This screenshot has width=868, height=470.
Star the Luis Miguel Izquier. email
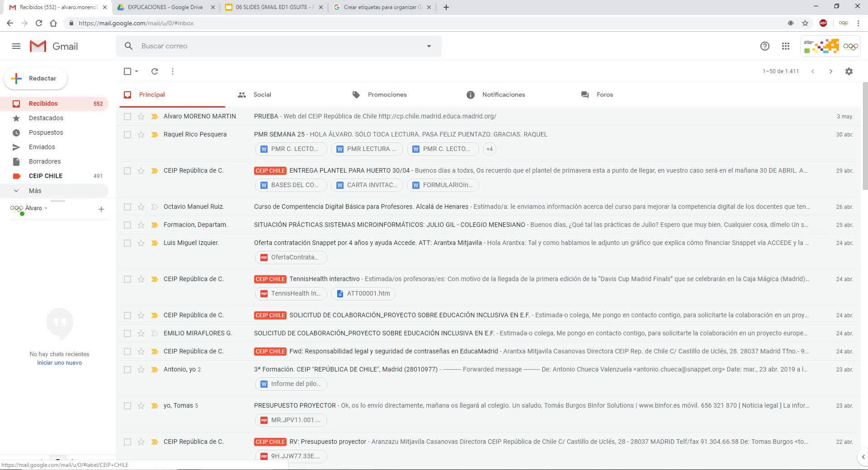click(x=141, y=243)
